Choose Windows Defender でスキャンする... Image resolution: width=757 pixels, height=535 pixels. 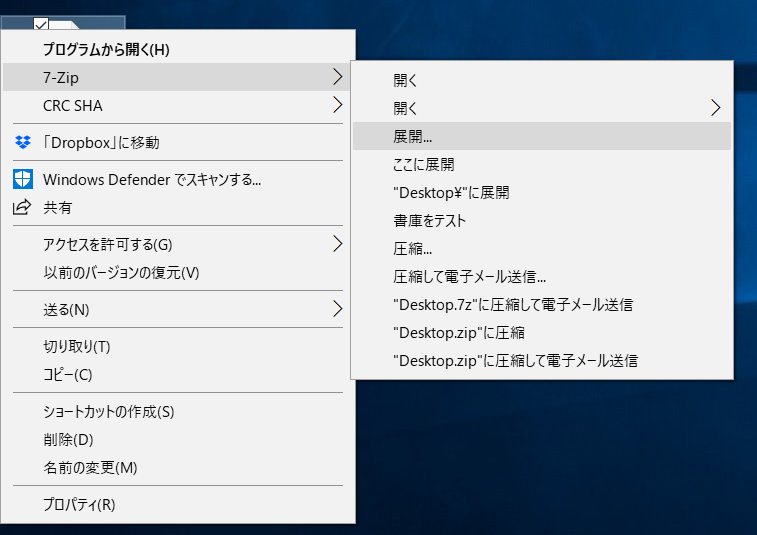[179, 179]
